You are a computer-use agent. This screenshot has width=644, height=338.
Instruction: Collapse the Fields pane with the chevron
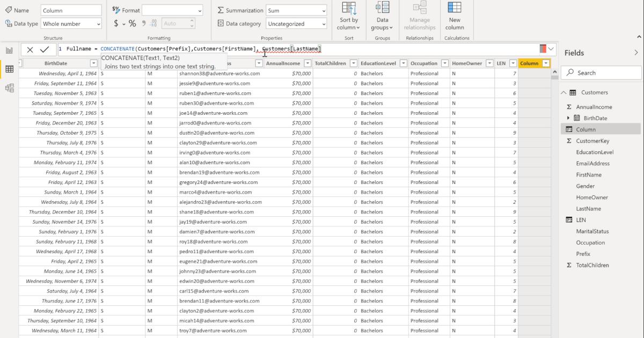636,52
